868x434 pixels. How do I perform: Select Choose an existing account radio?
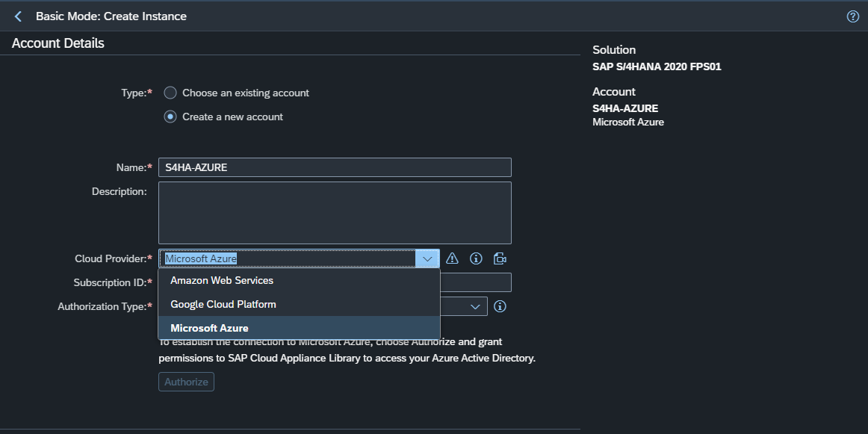click(x=170, y=93)
